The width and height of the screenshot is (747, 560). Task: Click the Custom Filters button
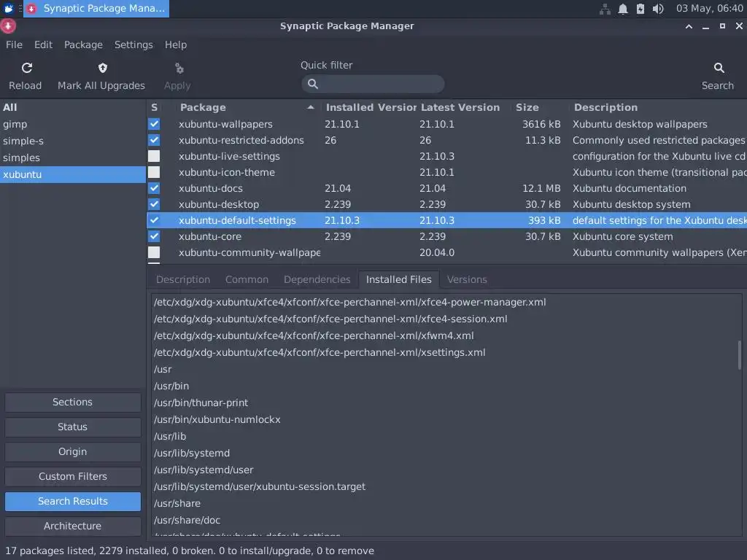73,476
